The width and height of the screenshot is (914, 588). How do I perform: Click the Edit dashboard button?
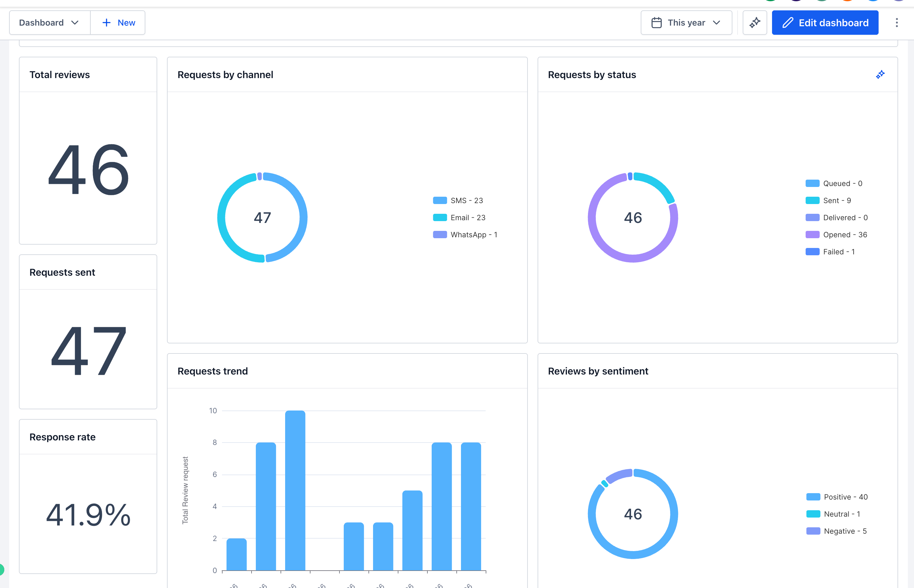(x=825, y=23)
